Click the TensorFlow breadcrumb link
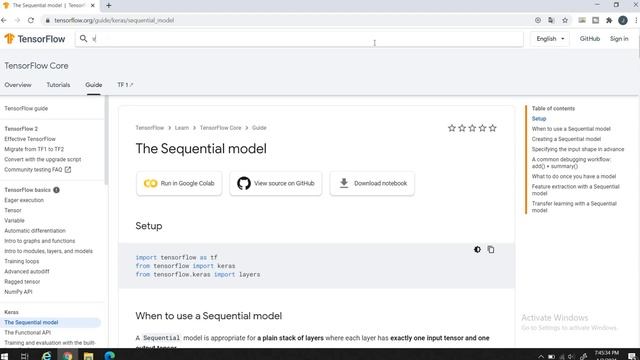640x360 pixels. pos(150,128)
